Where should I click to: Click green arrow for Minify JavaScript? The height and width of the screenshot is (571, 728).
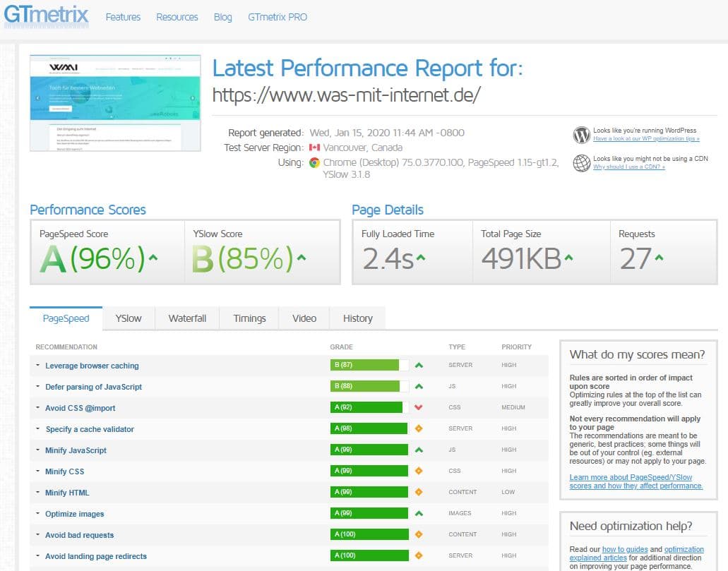tap(419, 450)
